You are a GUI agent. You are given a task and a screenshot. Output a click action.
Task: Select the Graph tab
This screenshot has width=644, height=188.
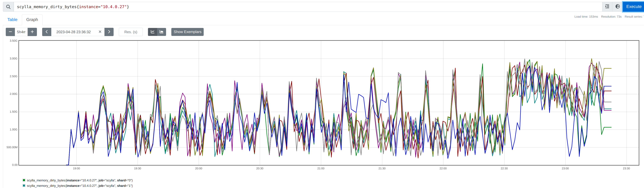point(32,19)
